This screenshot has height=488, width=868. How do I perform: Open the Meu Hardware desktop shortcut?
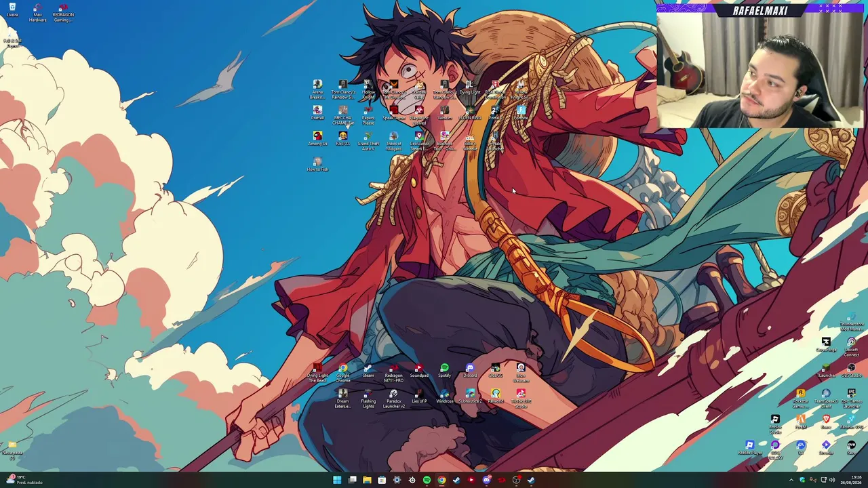click(38, 12)
